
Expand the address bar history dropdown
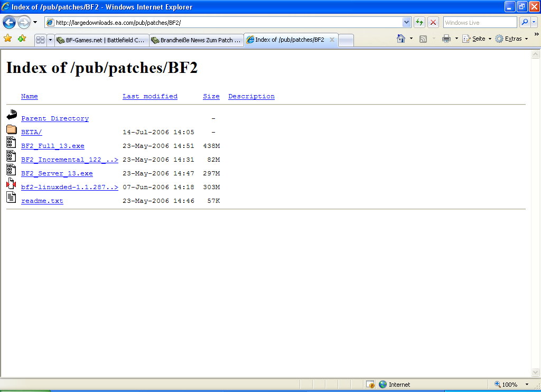pos(406,22)
